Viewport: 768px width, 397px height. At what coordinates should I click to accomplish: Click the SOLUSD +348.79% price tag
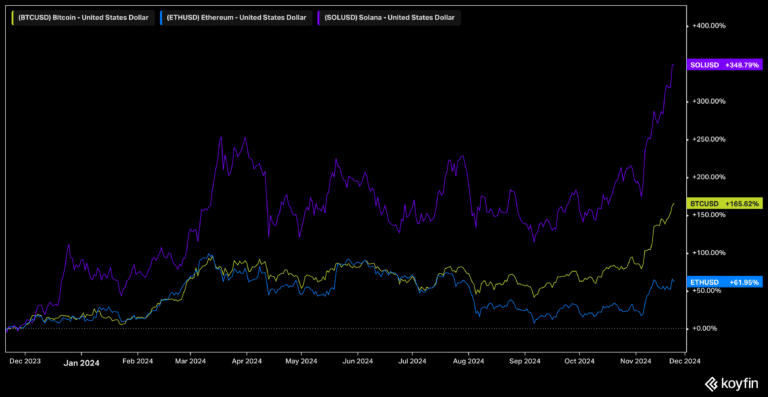click(725, 65)
